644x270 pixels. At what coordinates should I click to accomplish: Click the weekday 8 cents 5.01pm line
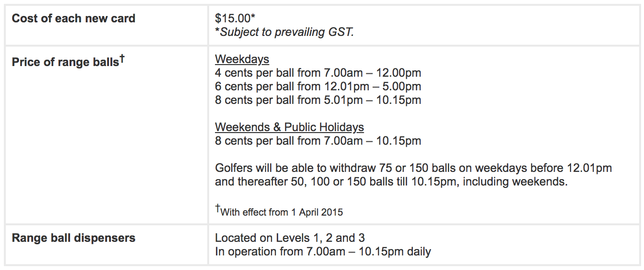(318, 100)
